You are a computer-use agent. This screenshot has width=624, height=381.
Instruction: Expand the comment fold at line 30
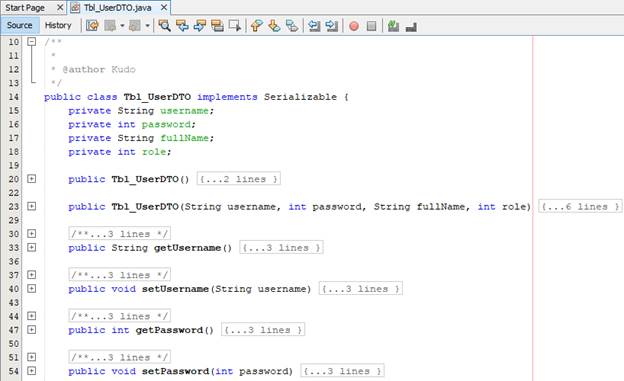[x=31, y=234]
